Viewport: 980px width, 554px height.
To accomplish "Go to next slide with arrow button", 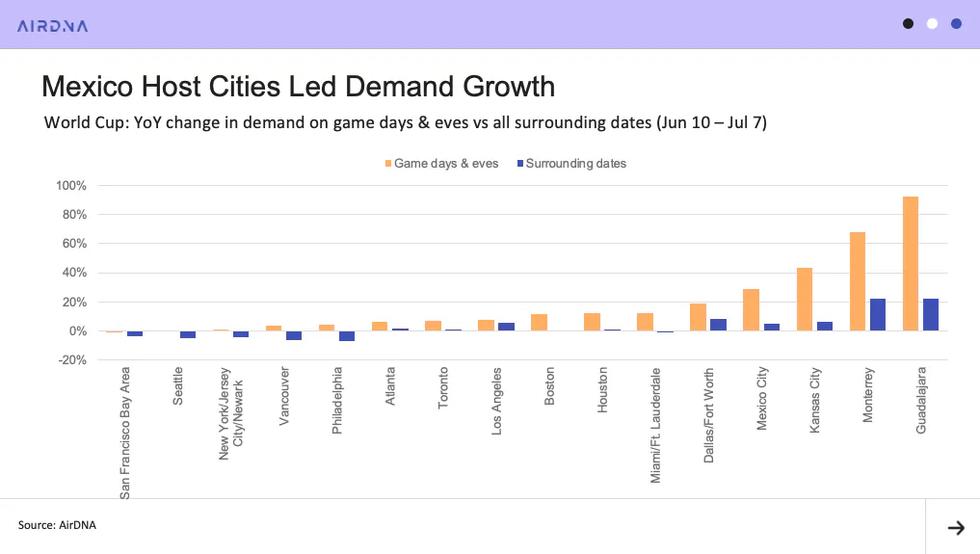I will point(956,528).
